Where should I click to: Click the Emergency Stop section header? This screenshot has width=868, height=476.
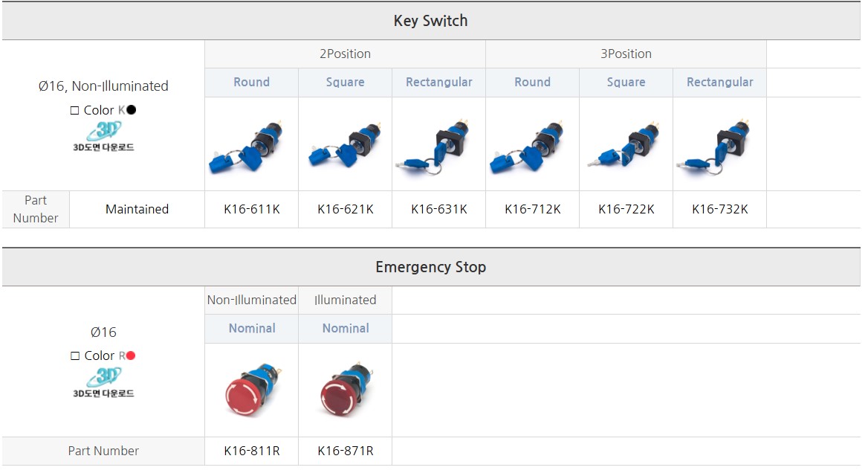431,267
